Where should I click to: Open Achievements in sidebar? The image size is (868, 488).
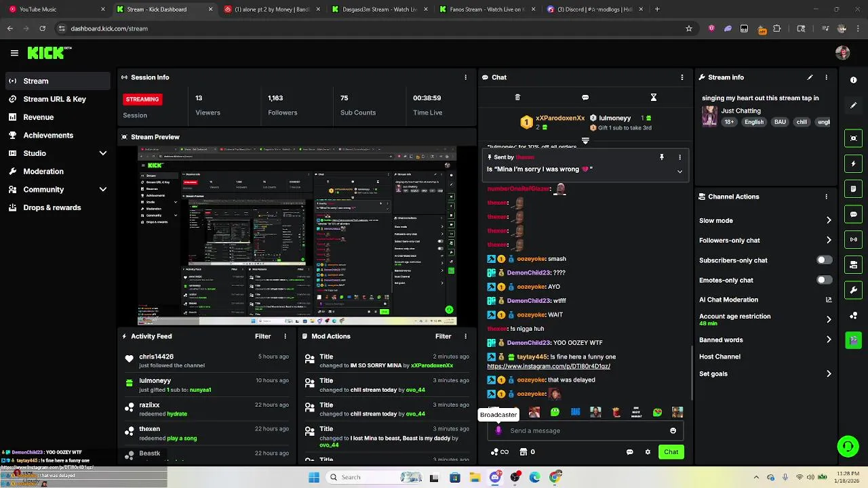coord(58,135)
